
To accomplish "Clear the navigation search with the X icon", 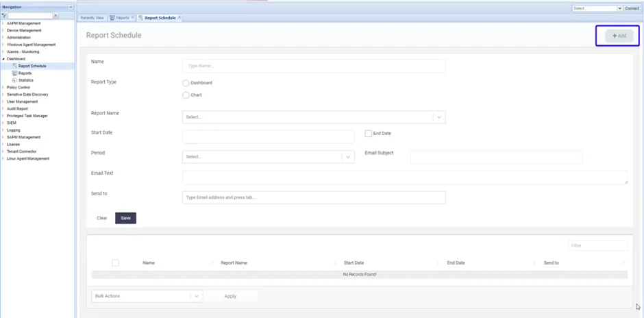I will (x=55, y=15).
